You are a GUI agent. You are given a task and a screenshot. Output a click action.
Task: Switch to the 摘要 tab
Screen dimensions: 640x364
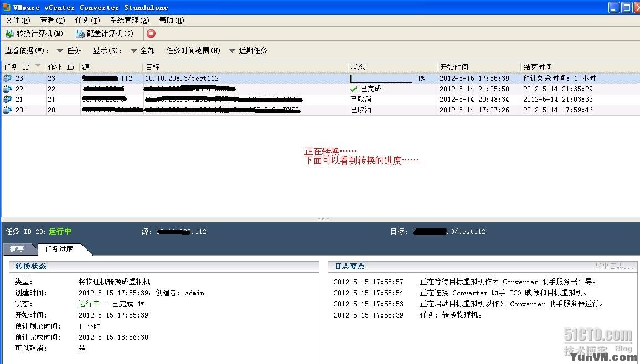(x=17, y=249)
